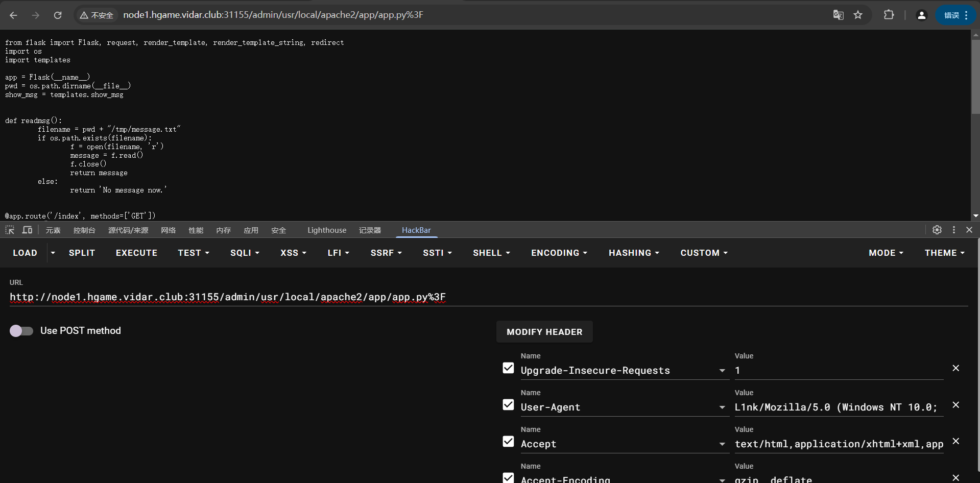Open the browser extensions puzzle icon
This screenshot has height=483, width=980.
(889, 15)
